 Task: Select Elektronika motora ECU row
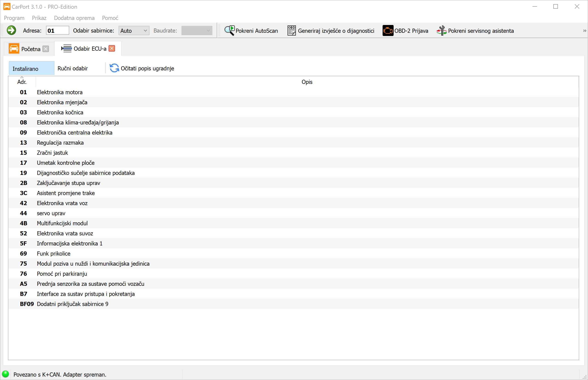click(x=59, y=92)
